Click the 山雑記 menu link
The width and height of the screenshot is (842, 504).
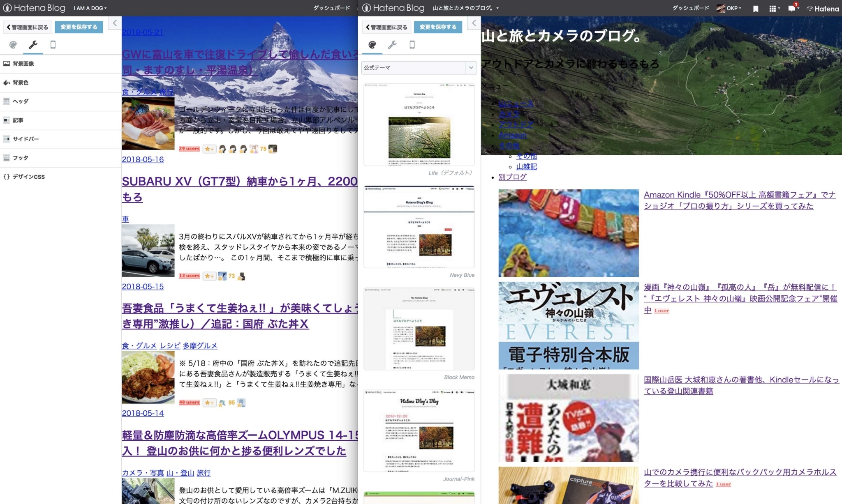(526, 166)
